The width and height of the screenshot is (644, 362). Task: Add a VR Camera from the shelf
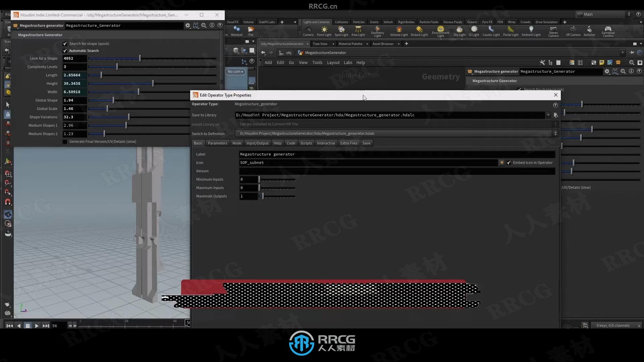coord(573,31)
